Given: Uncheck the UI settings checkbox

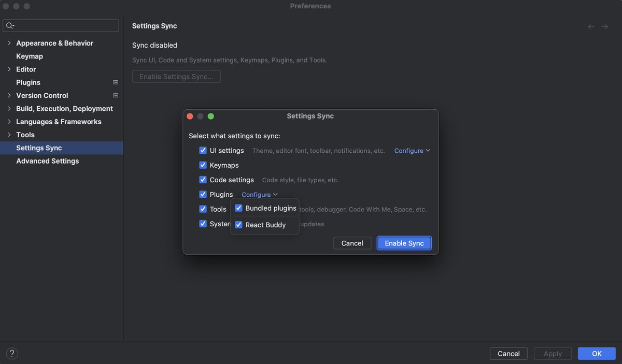Looking at the screenshot, I should click(203, 150).
